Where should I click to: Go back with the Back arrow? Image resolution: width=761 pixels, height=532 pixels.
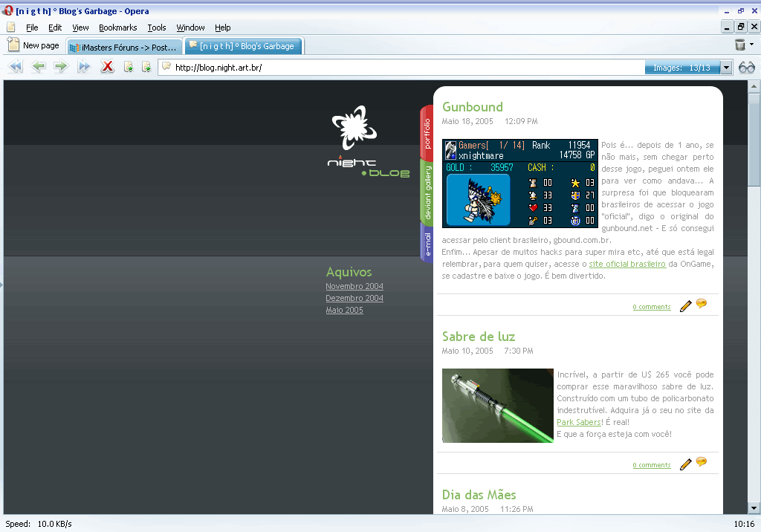point(39,67)
